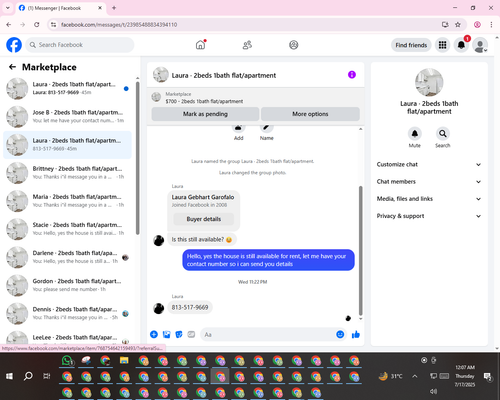Open the Home feed icon
This screenshot has height=400, width=500.
coord(200,45)
